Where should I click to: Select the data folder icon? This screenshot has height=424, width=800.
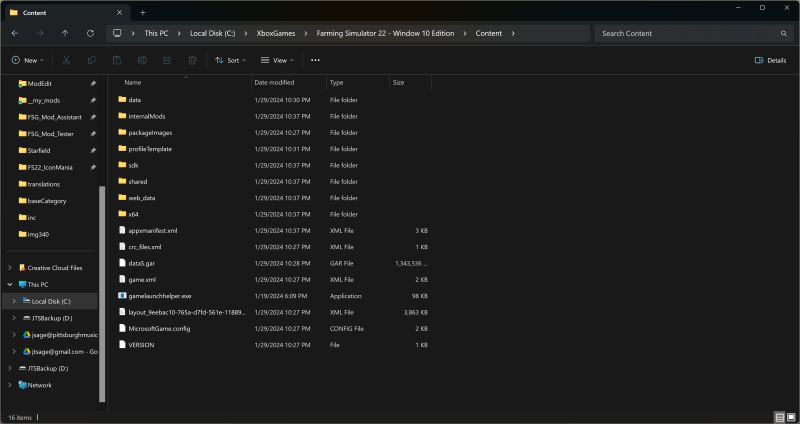pyautogui.click(x=122, y=100)
